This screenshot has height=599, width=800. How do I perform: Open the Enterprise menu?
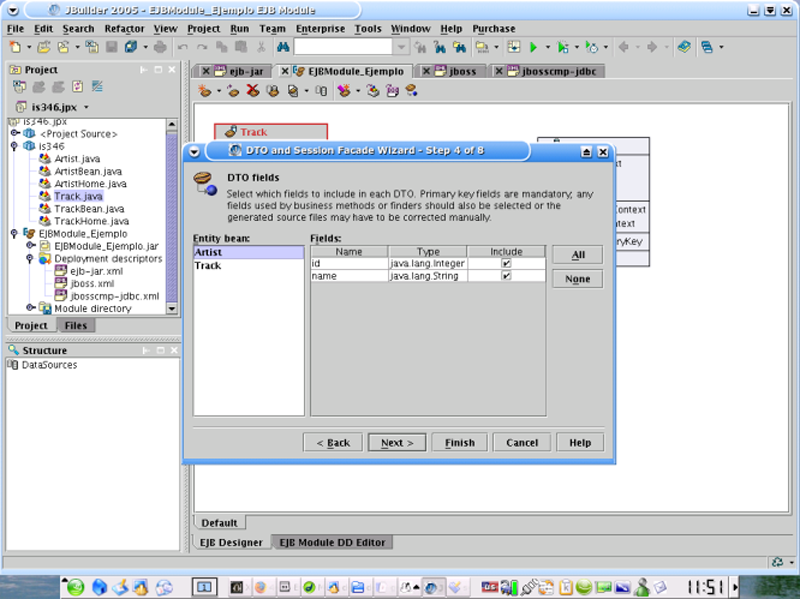point(320,29)
